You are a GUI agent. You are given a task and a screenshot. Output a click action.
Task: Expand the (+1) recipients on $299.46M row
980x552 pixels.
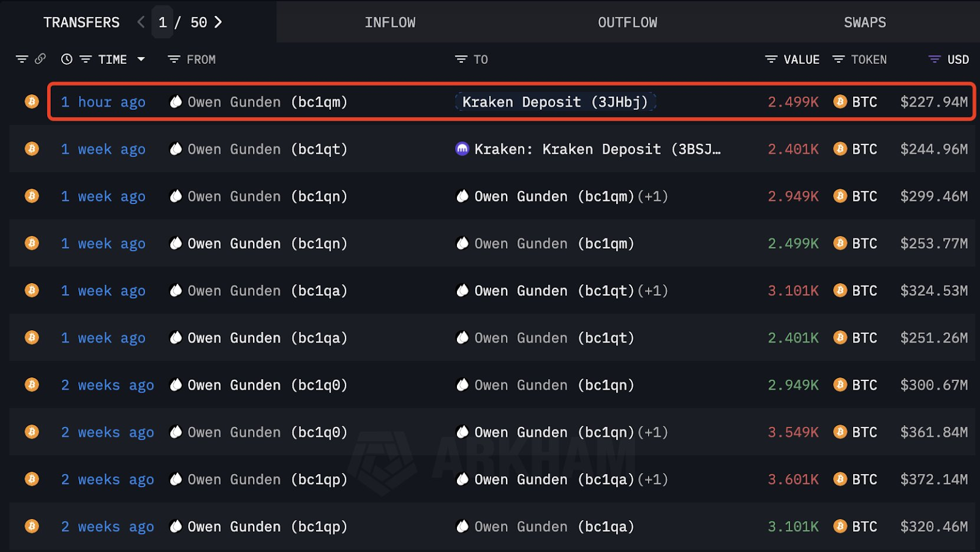point(653,196)
